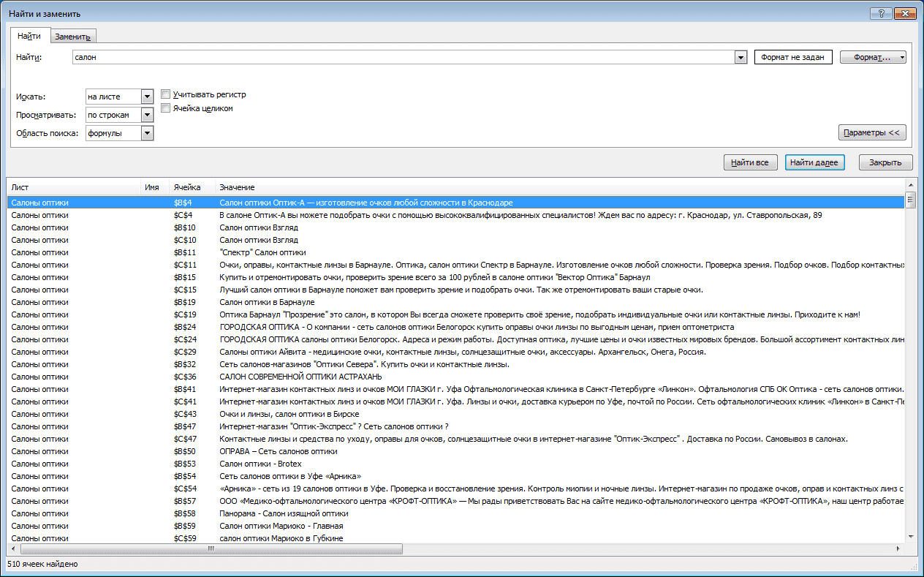Select Салон оптики - Brotex row

click(456, 464)
